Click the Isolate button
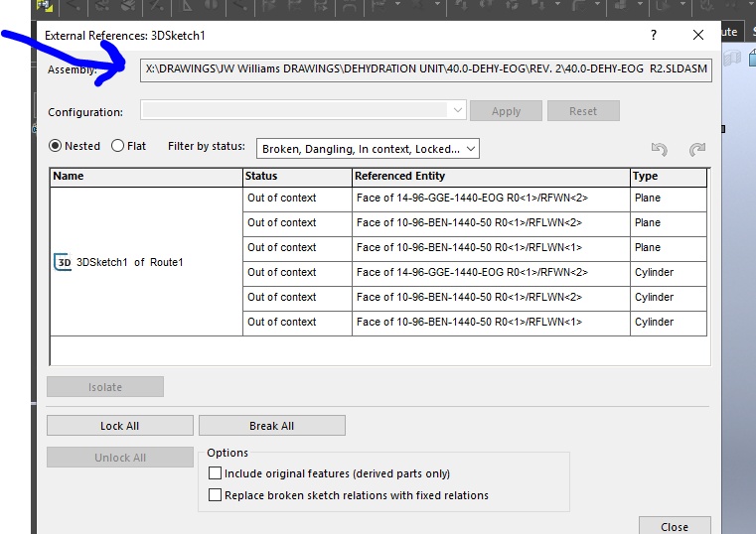Screen dimensions: 756x534 click(105, 387)
